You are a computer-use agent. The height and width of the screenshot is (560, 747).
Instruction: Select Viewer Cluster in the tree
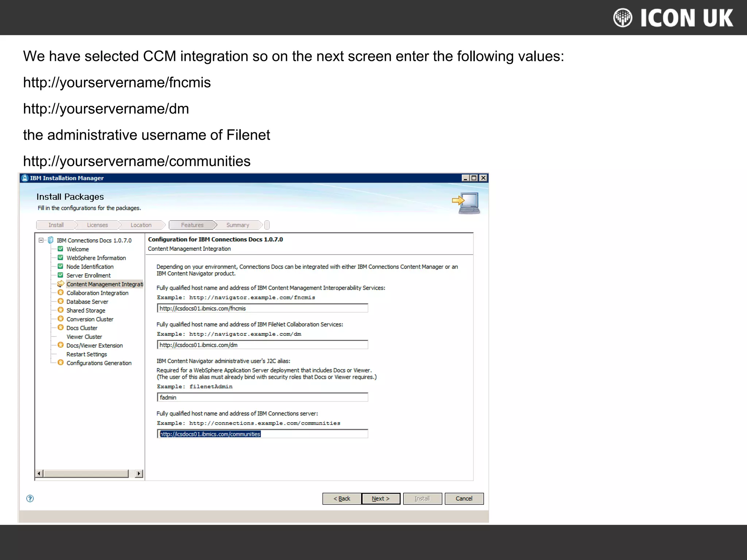[84, 337]
